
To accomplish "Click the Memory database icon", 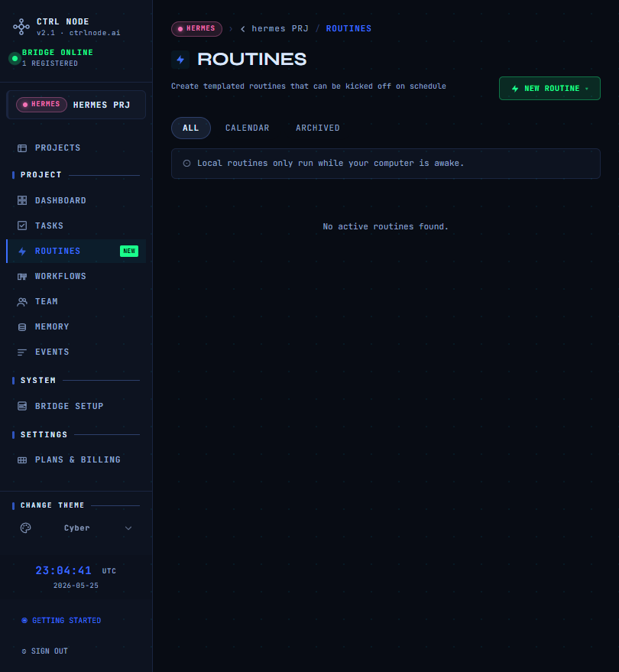I will coord(22,327).
